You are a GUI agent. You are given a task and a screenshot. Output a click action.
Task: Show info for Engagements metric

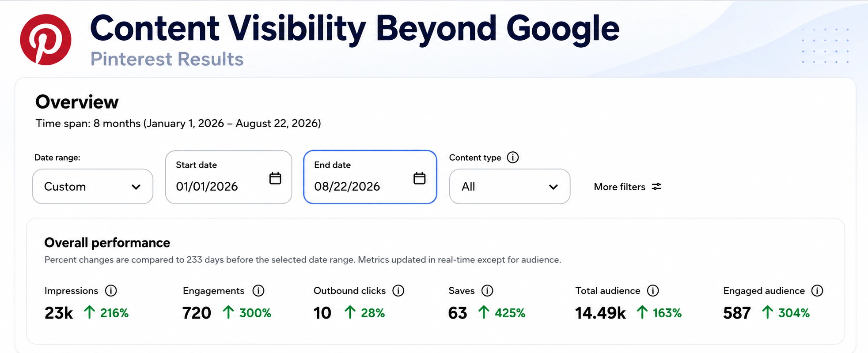tap(258, 291)
